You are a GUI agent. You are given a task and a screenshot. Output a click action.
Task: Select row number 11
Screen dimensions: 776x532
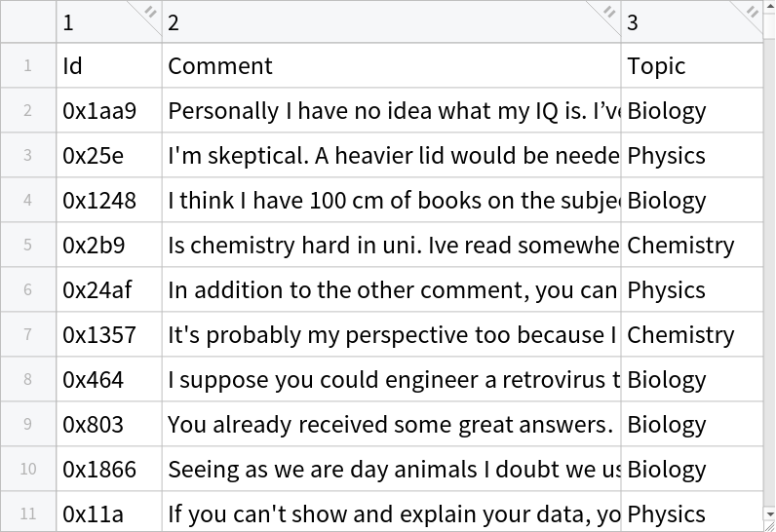tap(28, 513)
